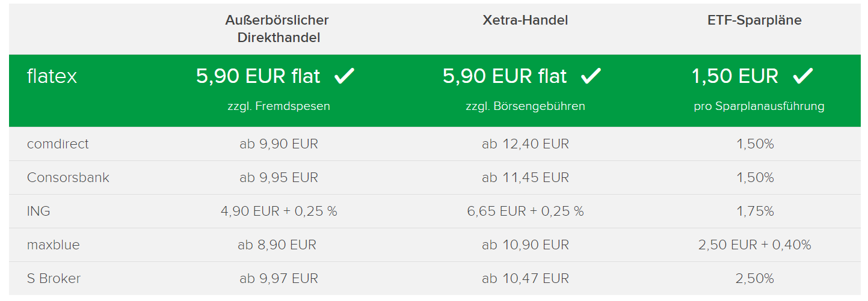
Task: Click the checkmark next to 1,50 EUR
Action: (x=803, y=76)
